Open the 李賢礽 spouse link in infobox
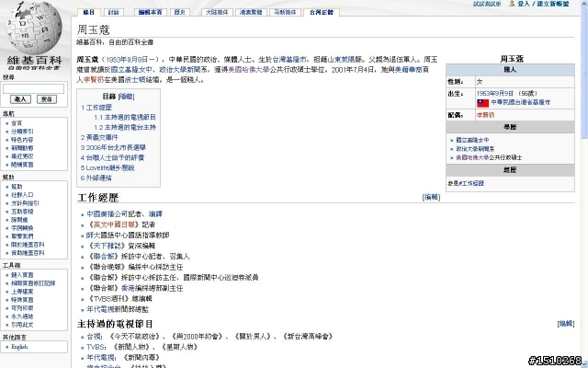 486,115
